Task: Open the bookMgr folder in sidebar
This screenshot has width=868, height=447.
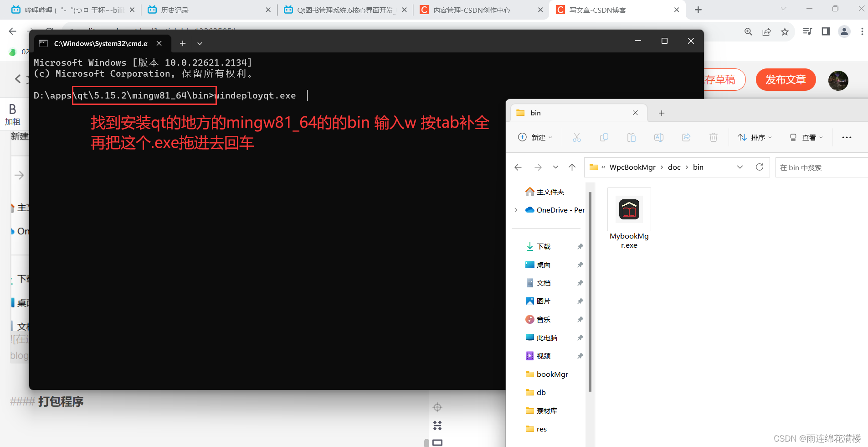Action: 552,374
